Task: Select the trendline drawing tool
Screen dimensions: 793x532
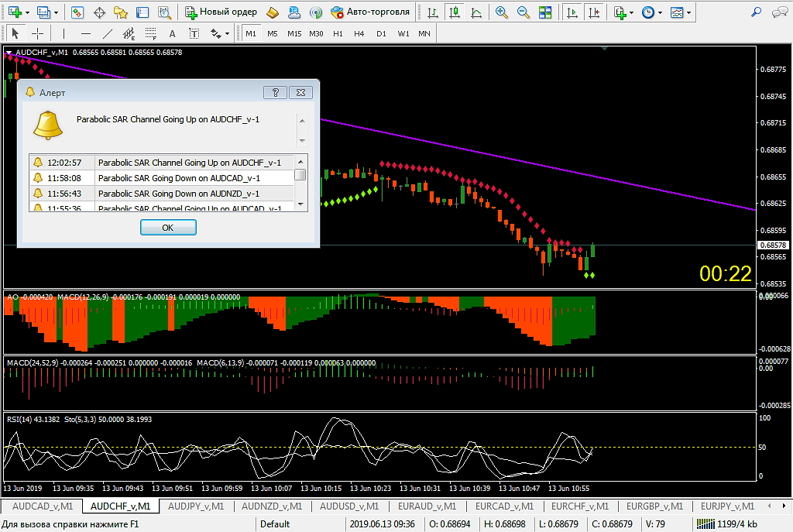Action: pos(107,34)
